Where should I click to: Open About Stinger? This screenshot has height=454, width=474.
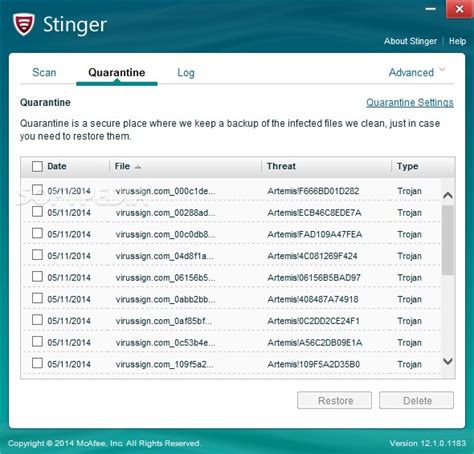[x=410, y=41]
